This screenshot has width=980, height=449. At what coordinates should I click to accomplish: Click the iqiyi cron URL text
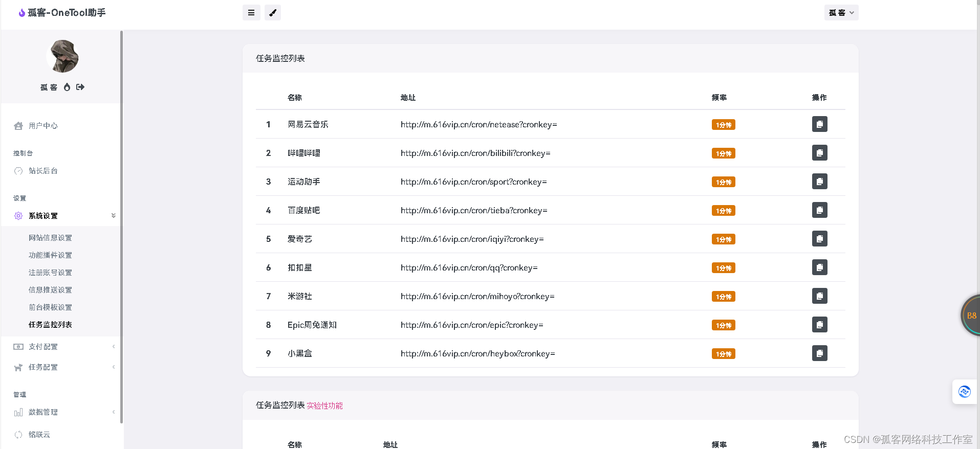coord(472,239)
